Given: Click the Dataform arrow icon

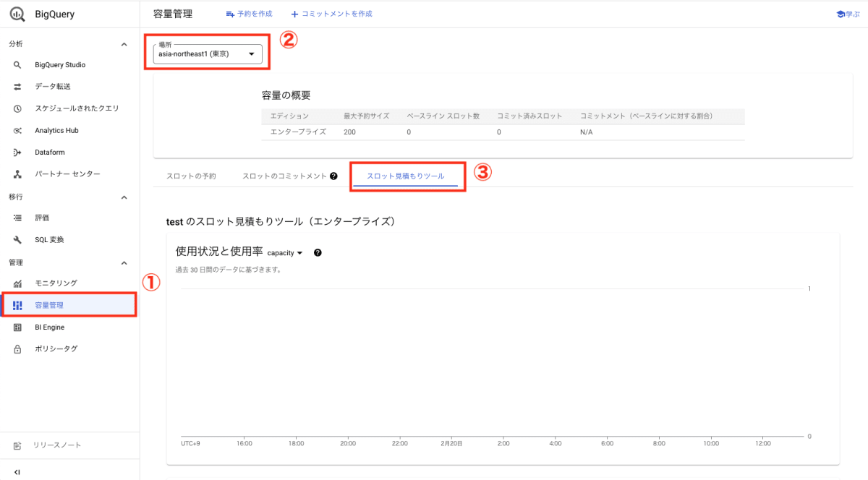Looking at the screenshot, I should [17, 153].
